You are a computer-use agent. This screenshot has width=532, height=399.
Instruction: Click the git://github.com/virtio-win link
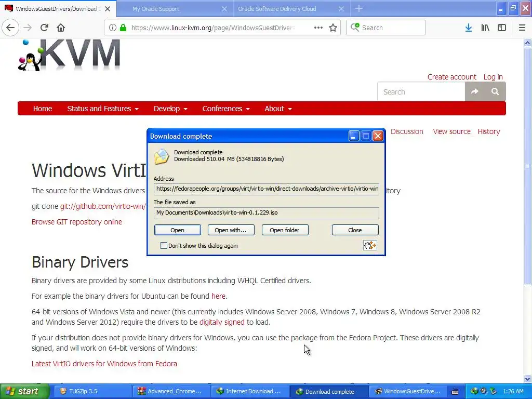coord(103,206)
